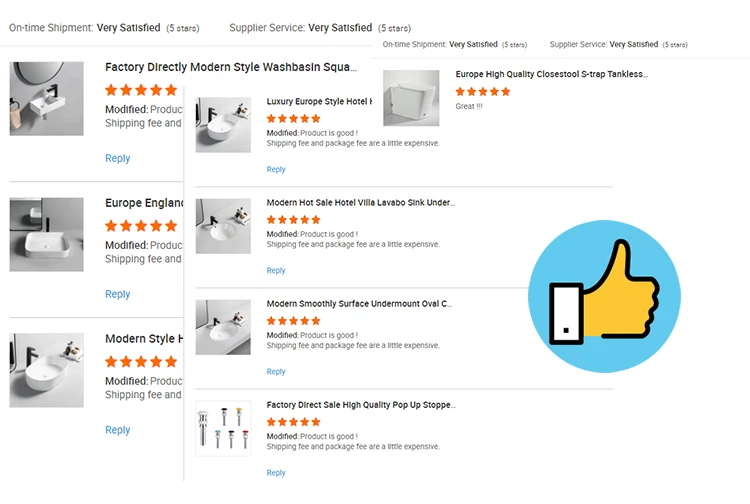Screen dimensions: 750x504
Task: Open thumbnail for Luxury Europe Style Hotel product
Action: click(x=223, y=125)
